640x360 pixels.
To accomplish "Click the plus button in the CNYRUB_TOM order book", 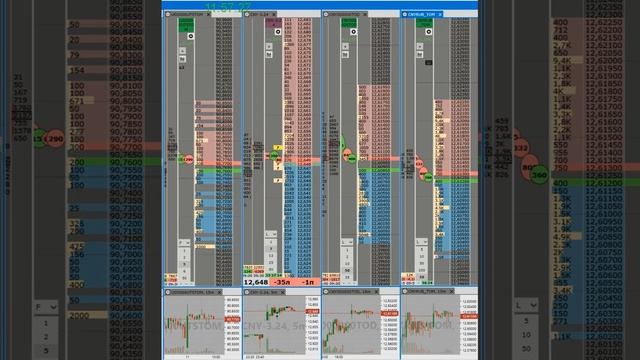I will (x=420, y=46).
